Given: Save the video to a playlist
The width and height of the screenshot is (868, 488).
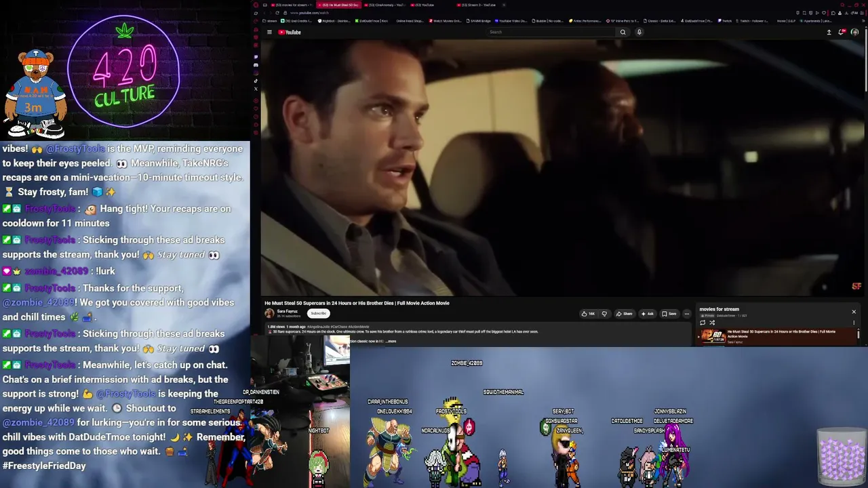Looking at the screenshot, I should click(669, 314).
